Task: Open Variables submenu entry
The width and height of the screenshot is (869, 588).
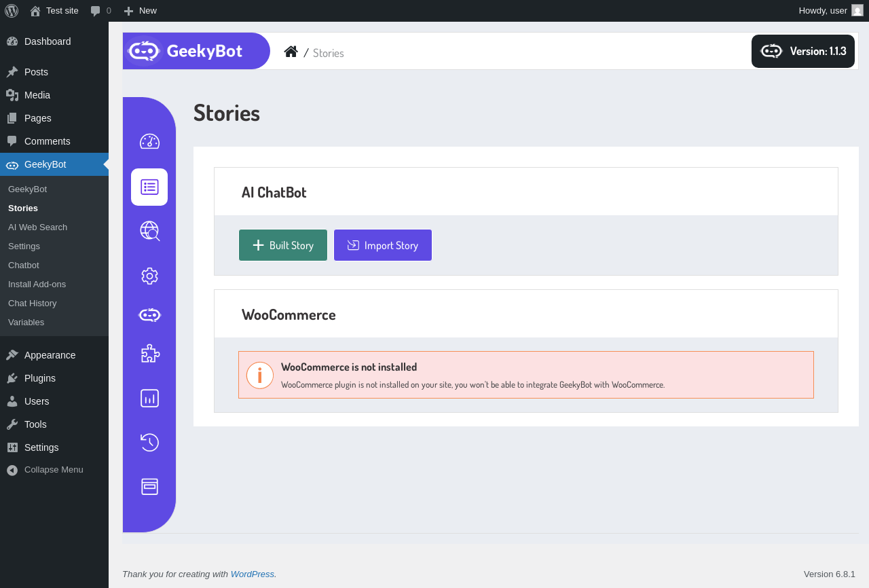Action: point(54,322)
